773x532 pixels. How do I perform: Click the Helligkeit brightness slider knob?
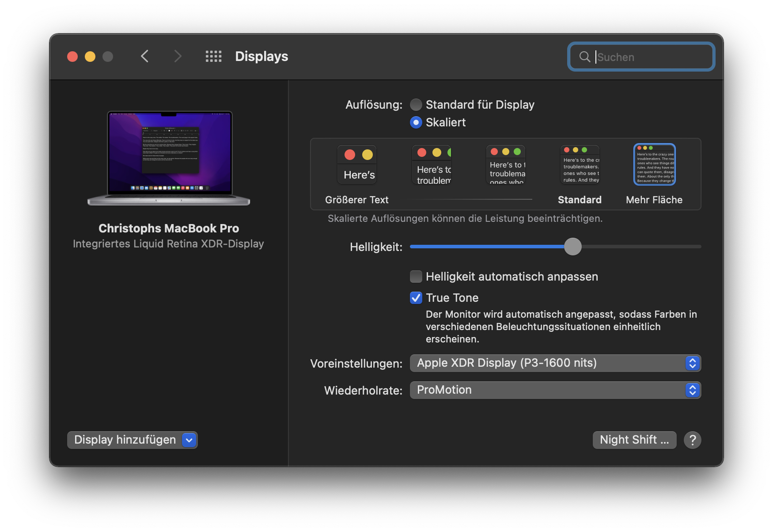coord(573,247)
